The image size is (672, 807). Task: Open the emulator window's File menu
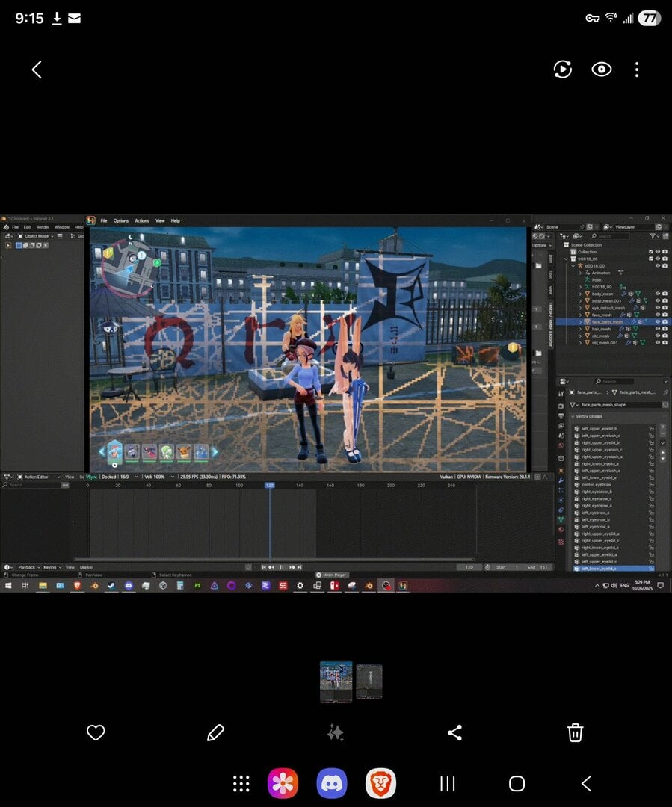[x=103, y=220]
